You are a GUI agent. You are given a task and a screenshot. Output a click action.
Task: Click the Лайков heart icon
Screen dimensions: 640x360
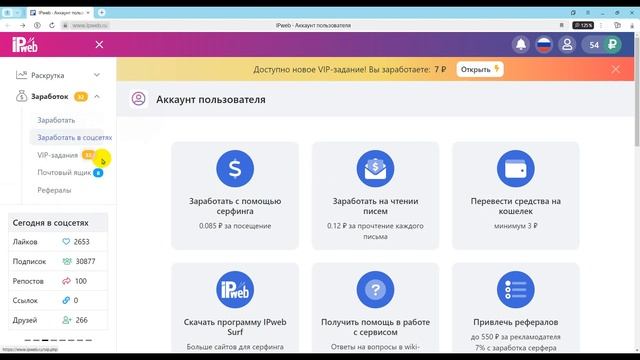click(x=66, y=242)
